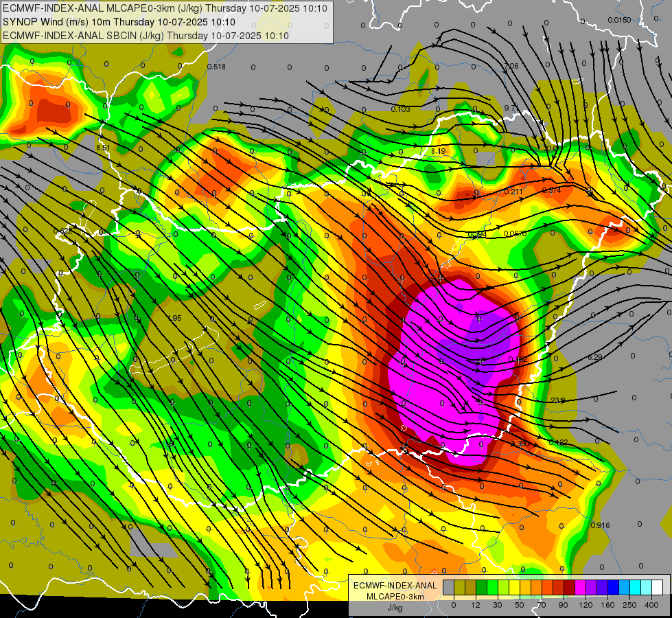Click the map value '6.29'
Screen dimensions: 672x618
coord(595,357)
